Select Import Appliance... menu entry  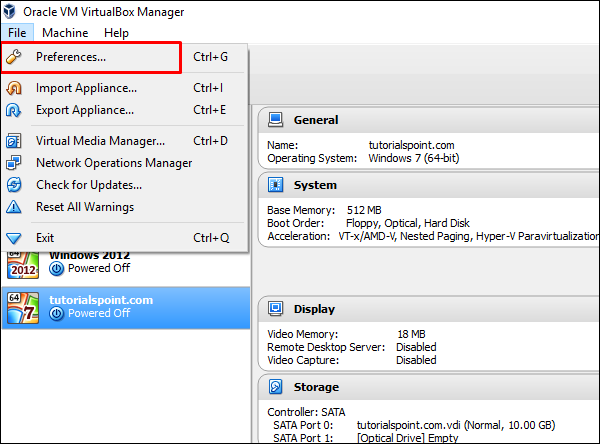pyautogui.click(x=86, y=88)
